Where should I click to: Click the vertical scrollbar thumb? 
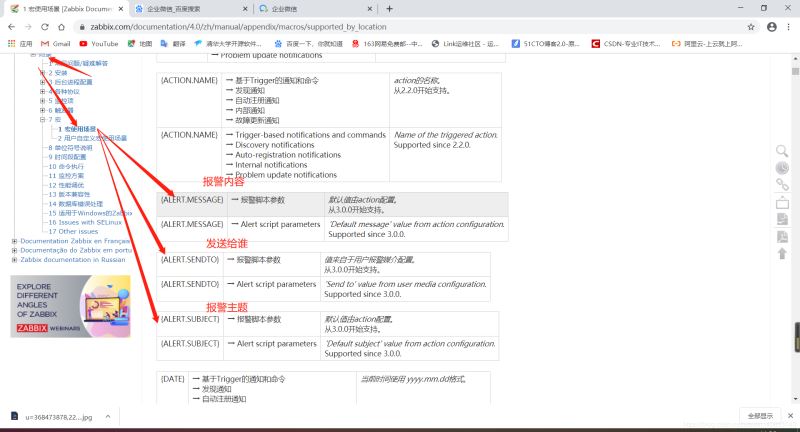pyautogui.click(x=795, y=71)
